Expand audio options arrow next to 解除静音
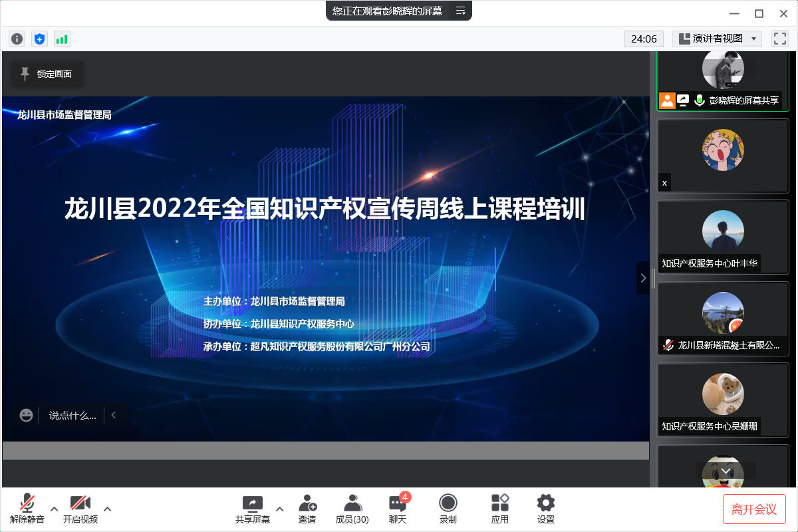798x532 pixels. click(55, 509)
